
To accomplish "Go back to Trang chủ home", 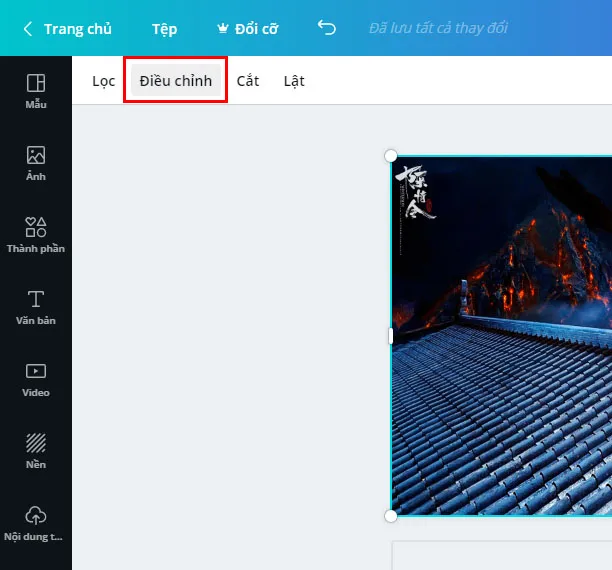I will [x=67, y=29].
